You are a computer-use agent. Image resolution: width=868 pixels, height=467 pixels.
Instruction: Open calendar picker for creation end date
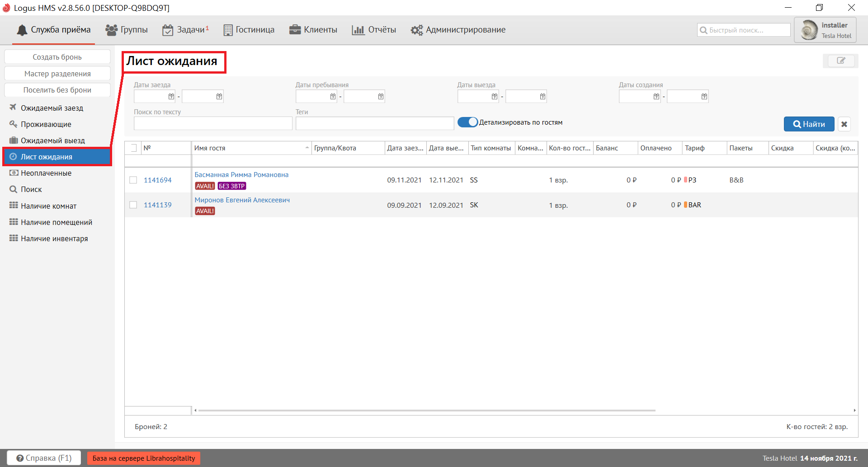point(704,96)
